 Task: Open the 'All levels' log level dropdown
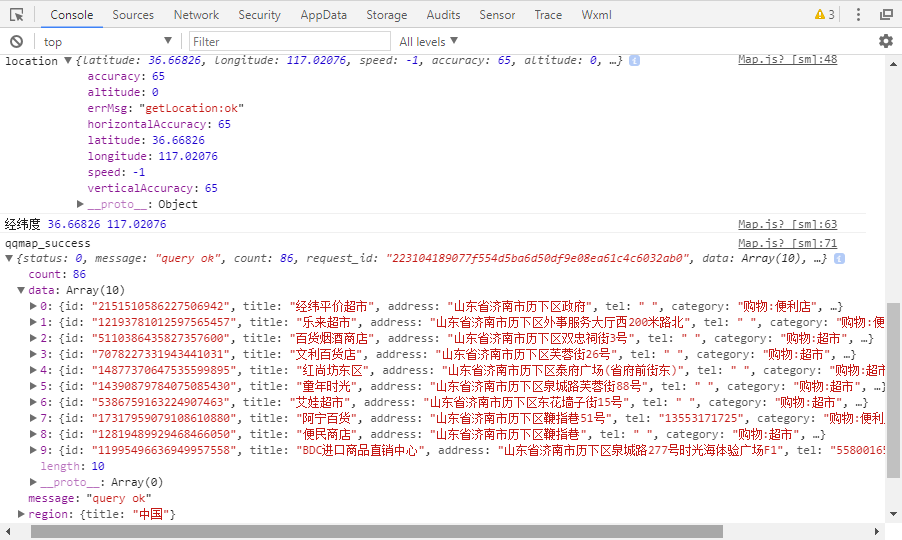[428, 42]
